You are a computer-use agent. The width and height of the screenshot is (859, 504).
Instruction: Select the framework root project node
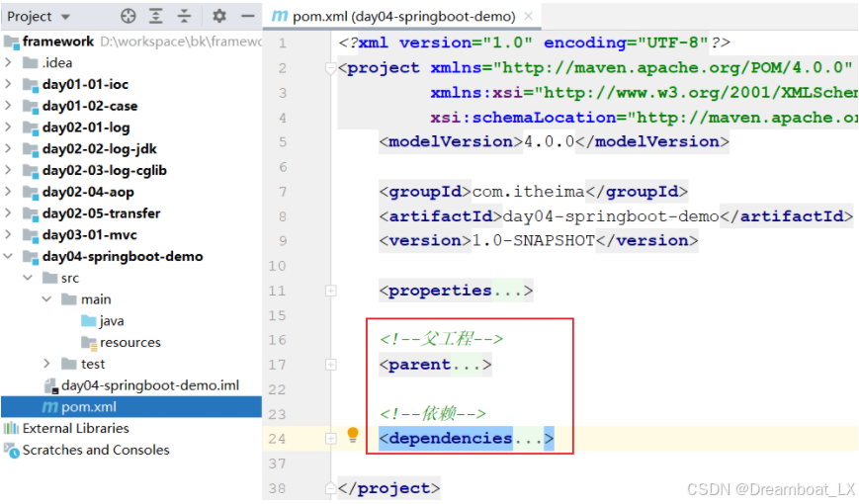click(58, 42)
